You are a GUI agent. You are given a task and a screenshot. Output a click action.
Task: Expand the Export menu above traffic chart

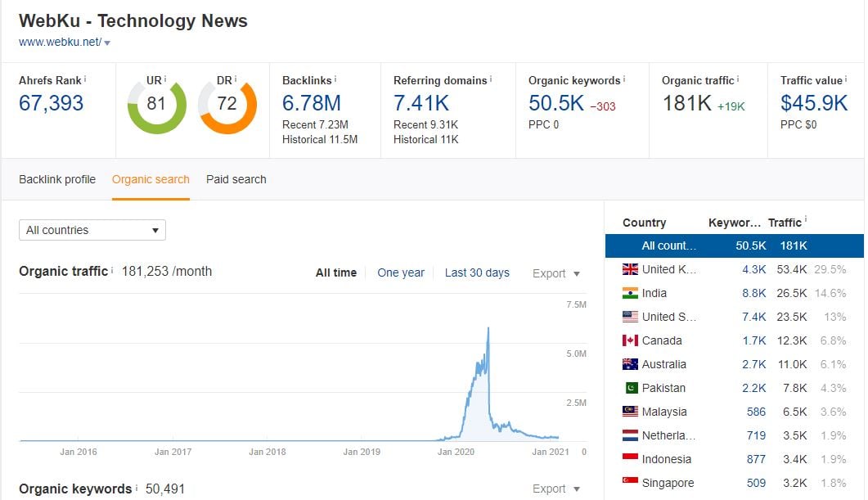tap(556, 273)
